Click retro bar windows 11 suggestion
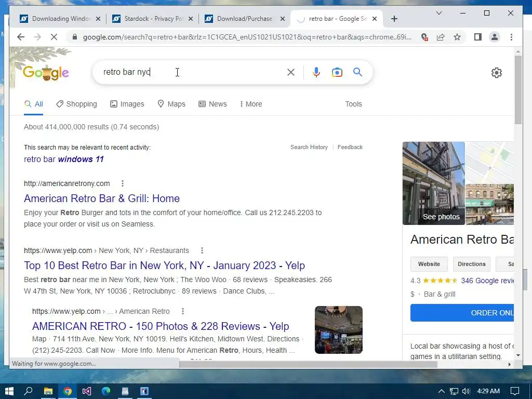The width and height of the screenshot is (532, 399). coord(64,159)
